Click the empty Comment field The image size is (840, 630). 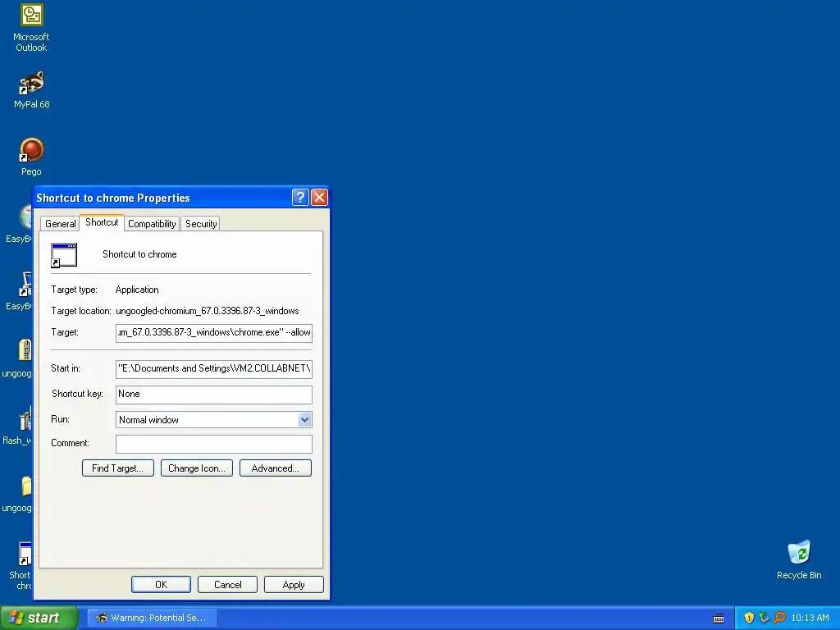click(214, 444)
